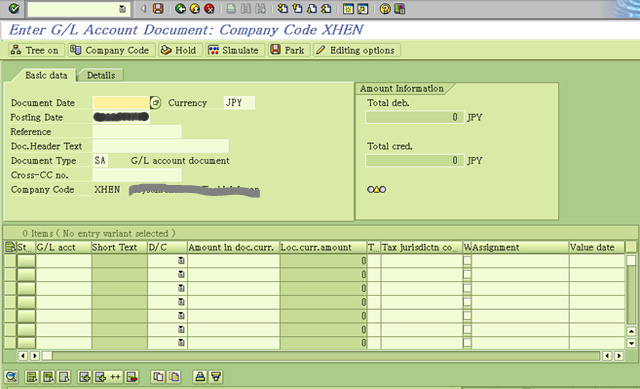The width and height of the screenshot is (640, 389).
Task: Click the Select All rows icon
Action: 31,377
